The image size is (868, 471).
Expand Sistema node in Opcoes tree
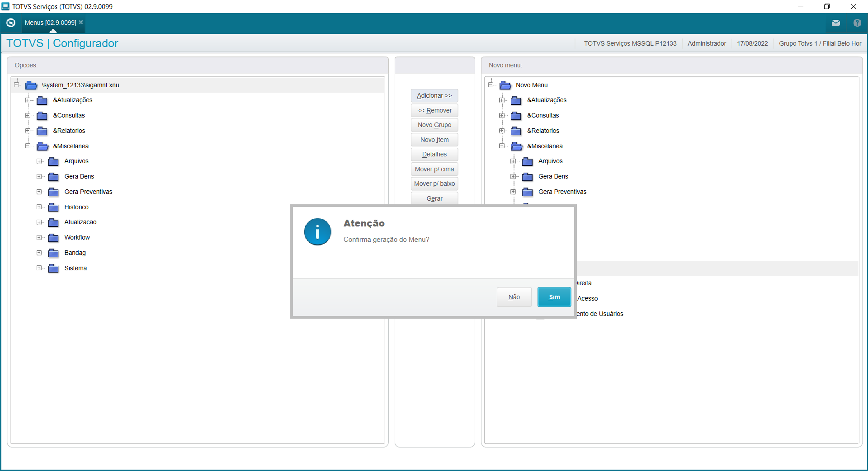[x=39, y=268]
